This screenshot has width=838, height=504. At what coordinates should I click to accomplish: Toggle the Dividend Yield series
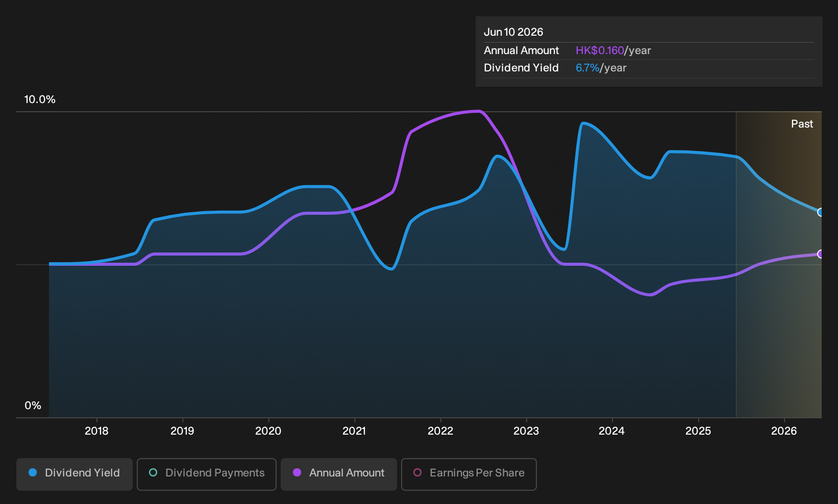(75, 474)
